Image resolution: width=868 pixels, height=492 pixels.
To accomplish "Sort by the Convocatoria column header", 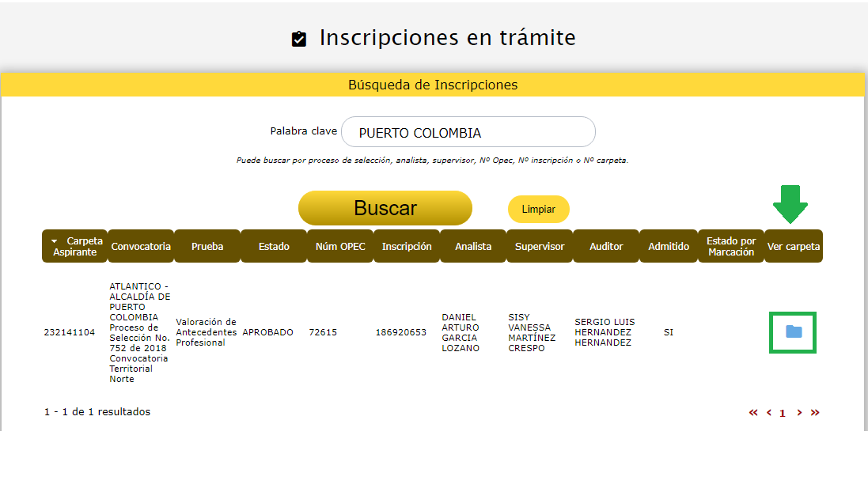I will click(x=141, y=246).
